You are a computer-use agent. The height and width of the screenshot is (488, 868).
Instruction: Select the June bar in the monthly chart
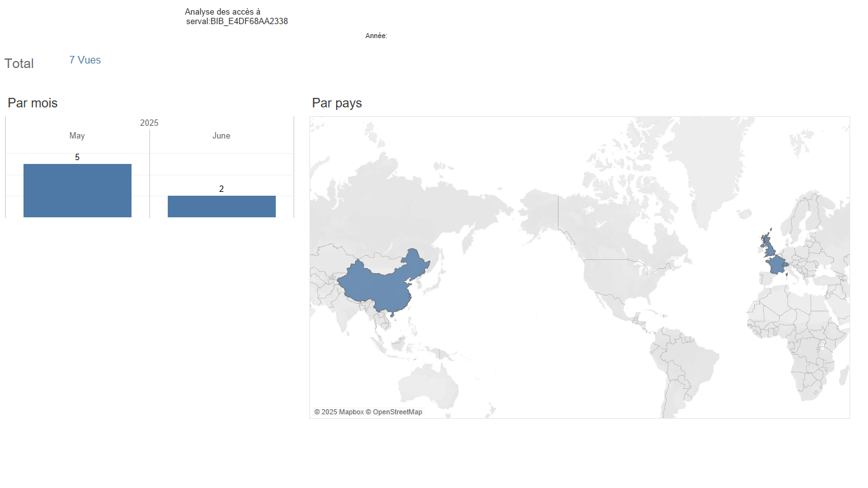point(222,207)
